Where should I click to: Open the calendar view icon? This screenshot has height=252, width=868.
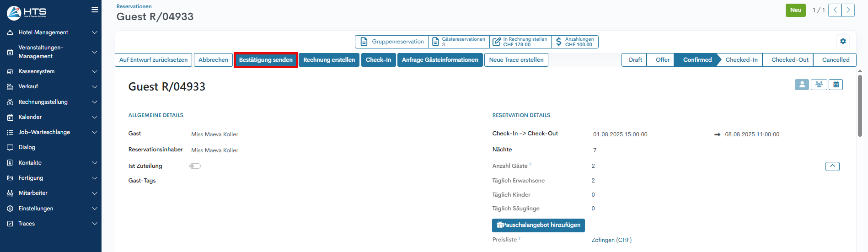click(x=836, y=85)
